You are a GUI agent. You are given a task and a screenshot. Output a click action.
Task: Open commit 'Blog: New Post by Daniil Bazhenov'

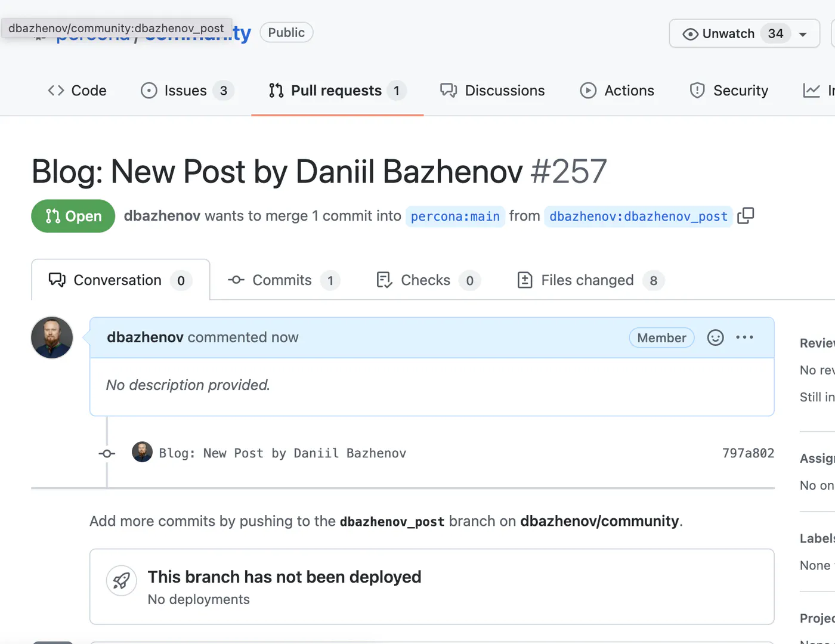click(283, 453)
